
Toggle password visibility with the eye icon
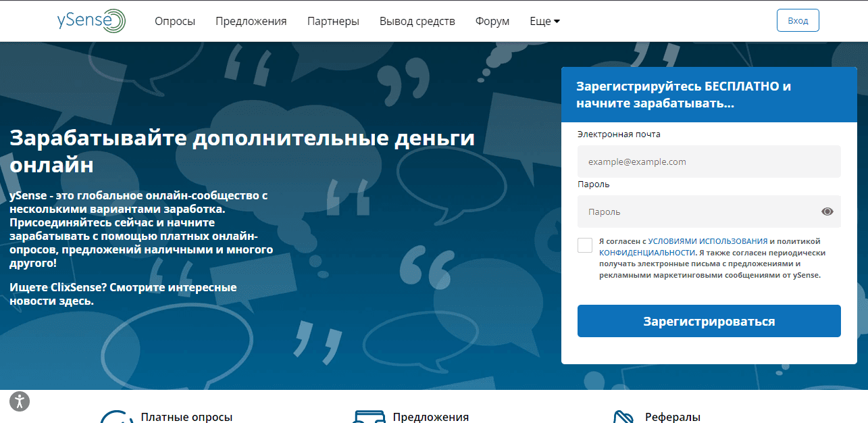(827, 211)
